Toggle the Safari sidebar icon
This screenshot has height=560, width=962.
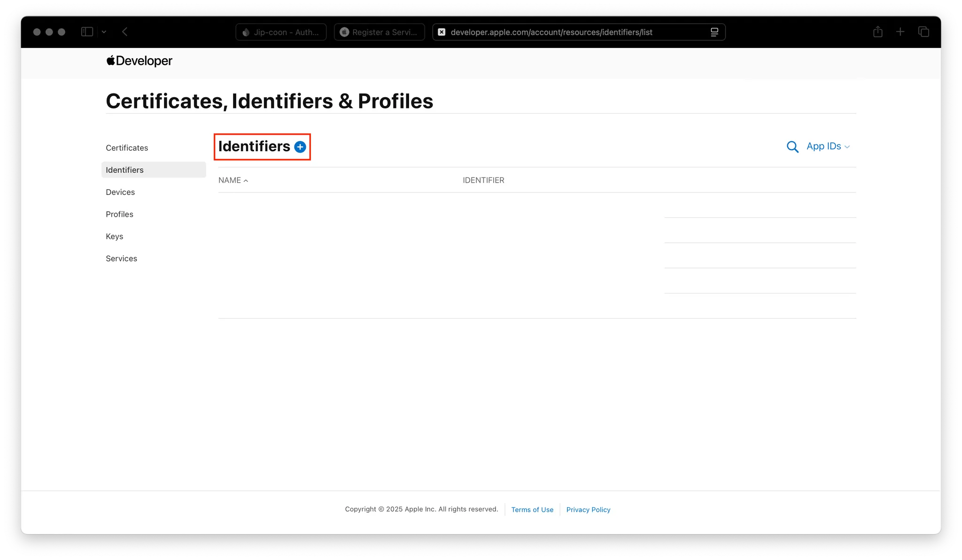(x=87, y=32)
